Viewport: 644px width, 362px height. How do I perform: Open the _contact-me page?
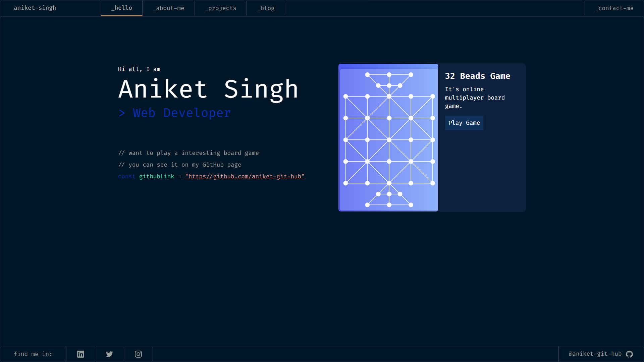click(614, 8)
